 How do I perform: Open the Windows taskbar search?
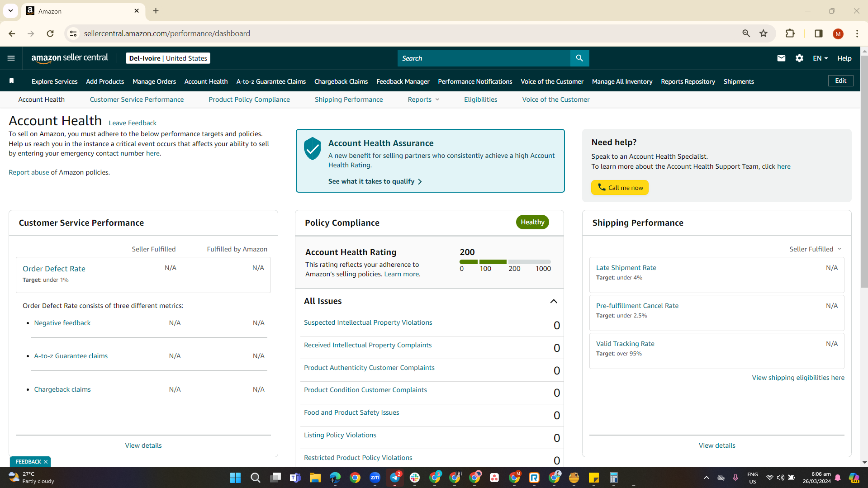256,478
